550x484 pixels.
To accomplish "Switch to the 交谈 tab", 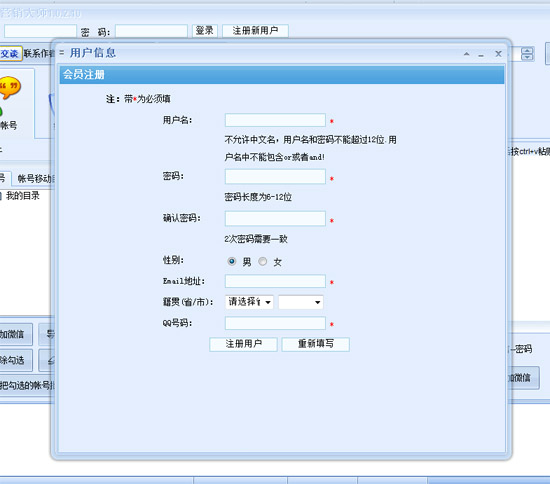I will [x=11, y=54].
